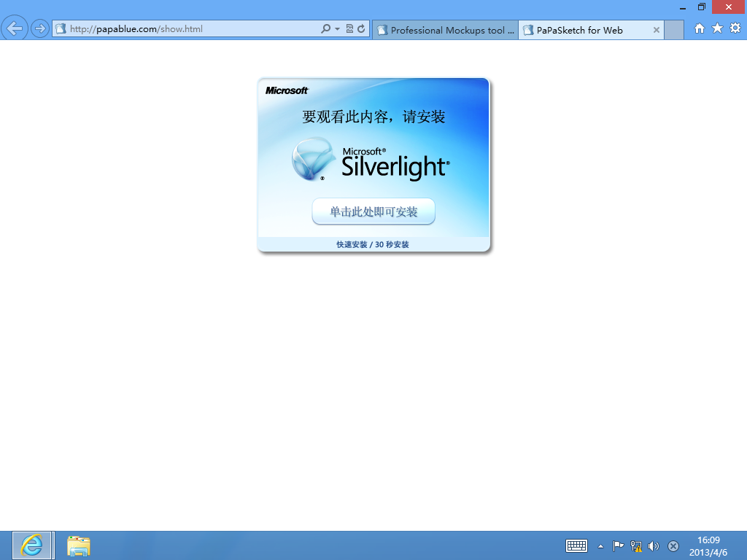
Task: Open the network status tray icon
Action: pos(636,545)
